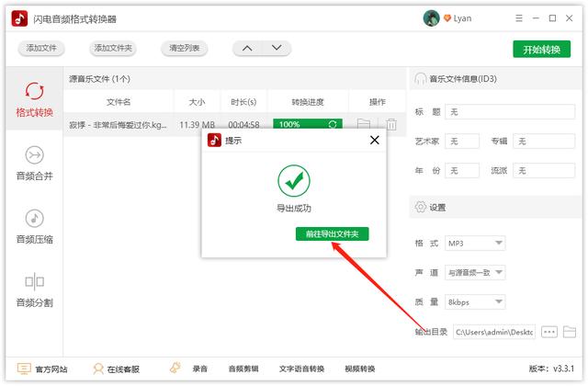This screenshot has height=386, width=588.
Task: Open the 视频转换 link
Action: [360, 369]
